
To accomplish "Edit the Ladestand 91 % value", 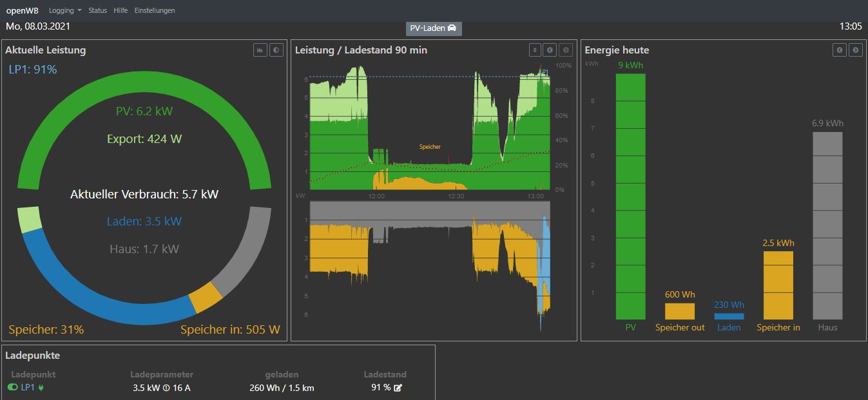I will click(x=398, y=388).
